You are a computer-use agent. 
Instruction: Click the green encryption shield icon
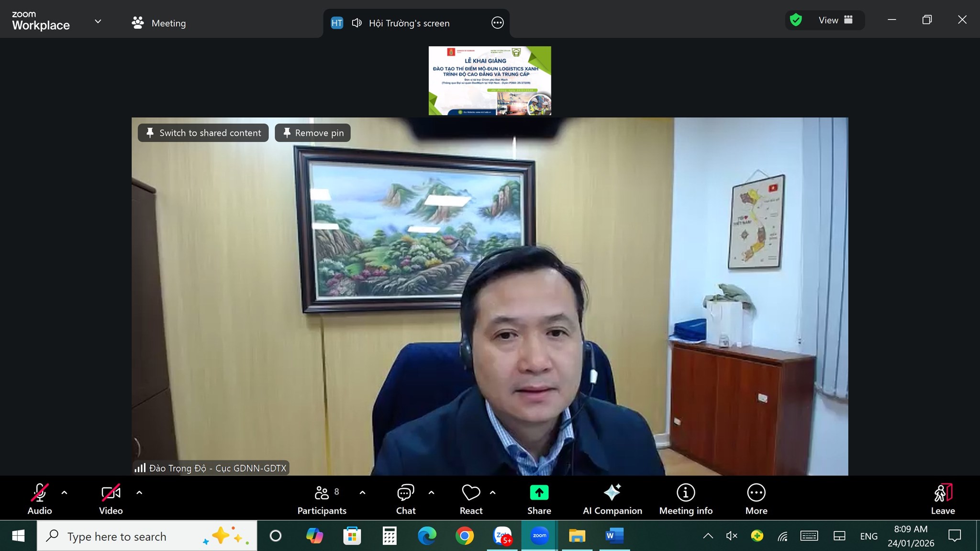click(x=796, y=20)
